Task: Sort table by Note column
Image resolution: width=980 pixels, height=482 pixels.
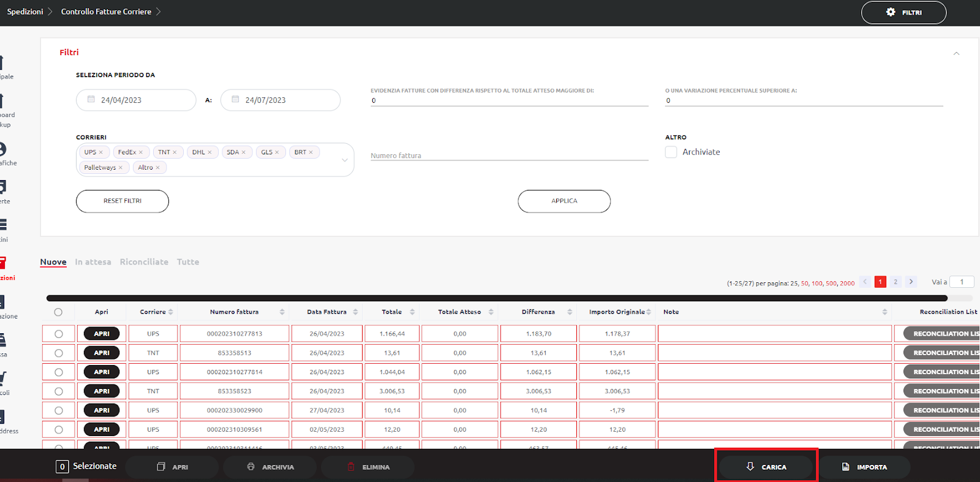Action: pos(884,312)
